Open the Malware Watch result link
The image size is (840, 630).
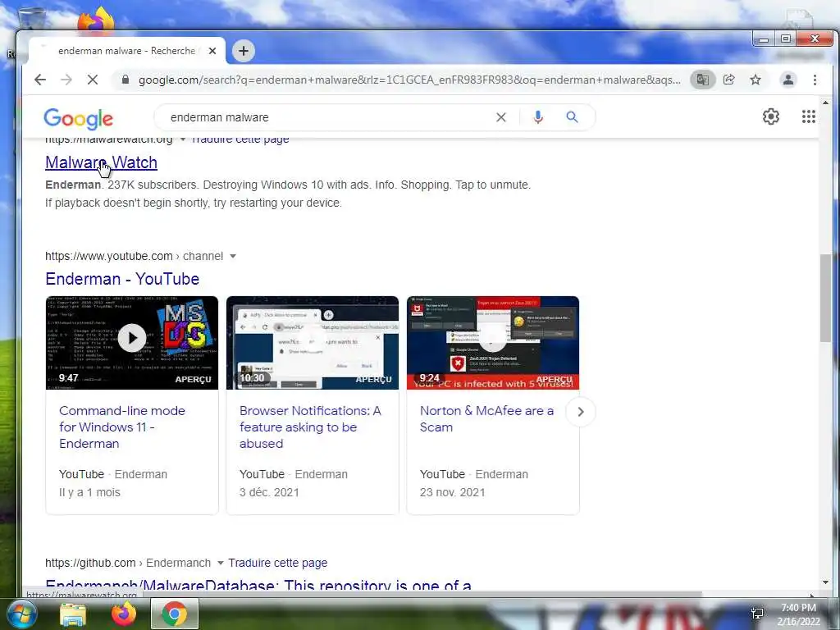tap(101, 162)
